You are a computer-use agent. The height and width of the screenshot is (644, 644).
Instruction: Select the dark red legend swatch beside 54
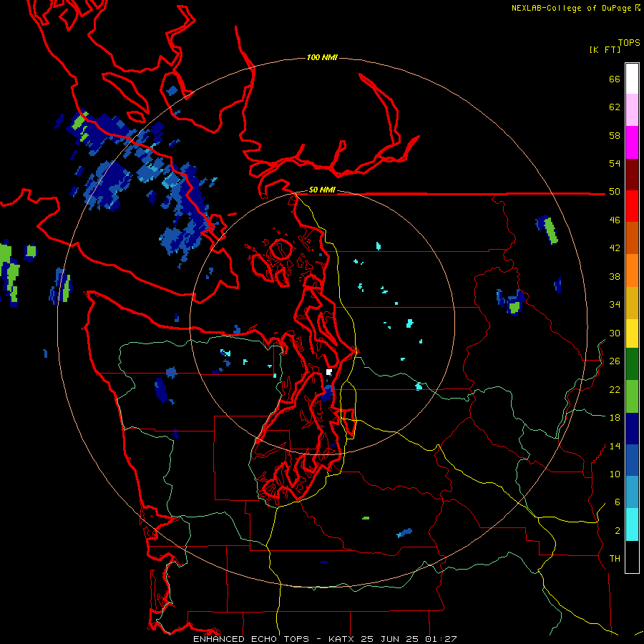click(632, 175)
